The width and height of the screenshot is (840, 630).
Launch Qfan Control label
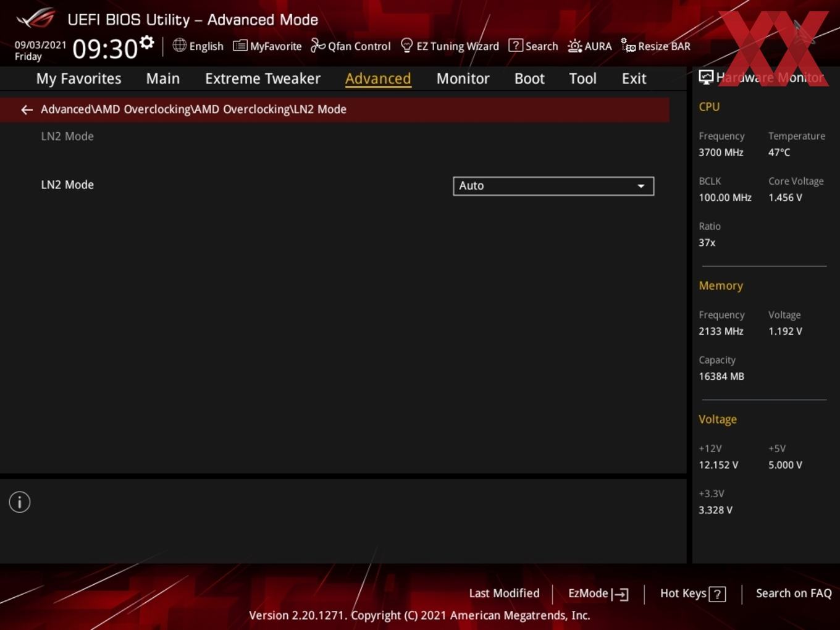[359, 46]
